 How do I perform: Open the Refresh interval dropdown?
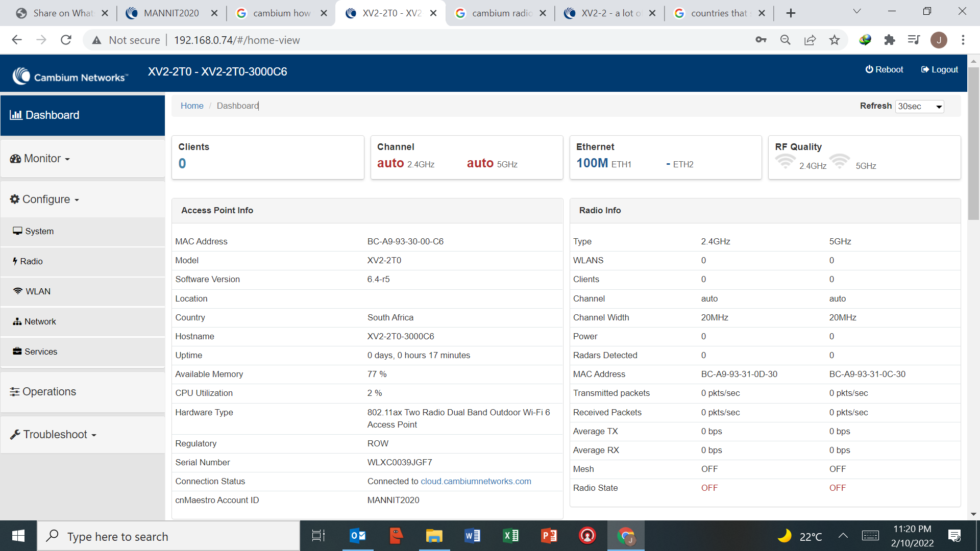[x=920, y=106]
